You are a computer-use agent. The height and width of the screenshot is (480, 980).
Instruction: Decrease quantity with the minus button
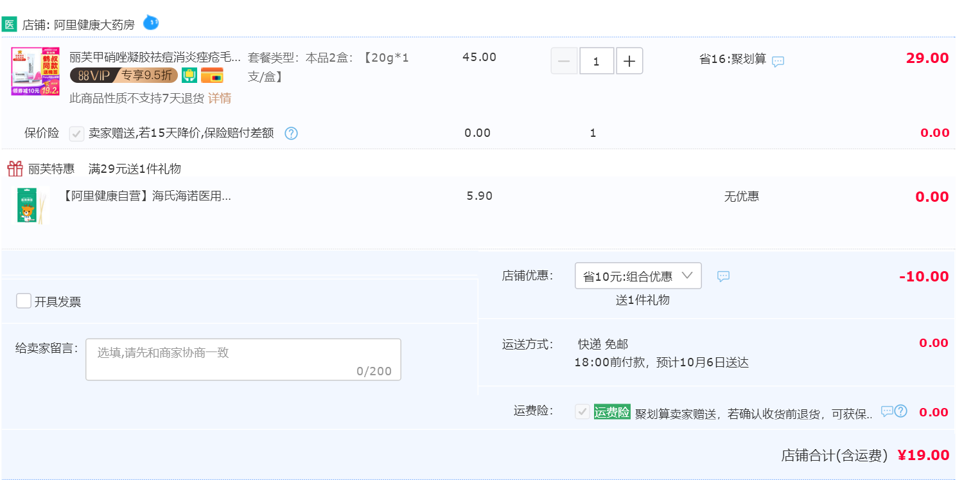coord(564,61)
